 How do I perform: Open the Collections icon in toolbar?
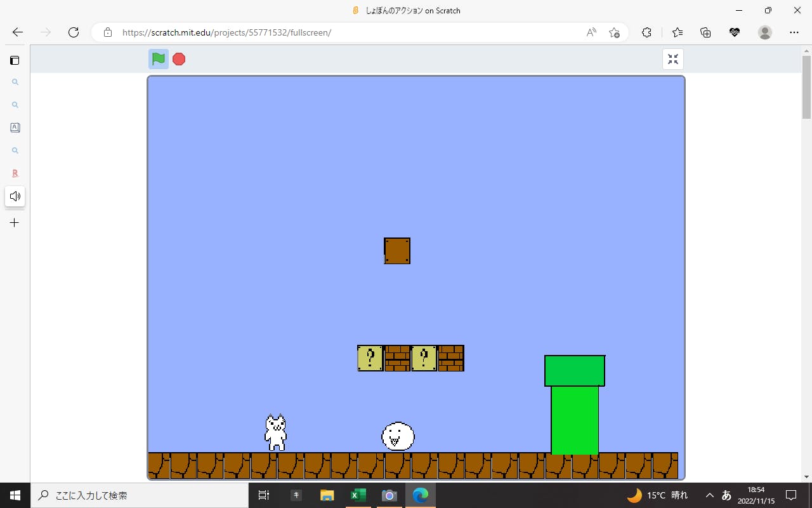tap(705, 32)
